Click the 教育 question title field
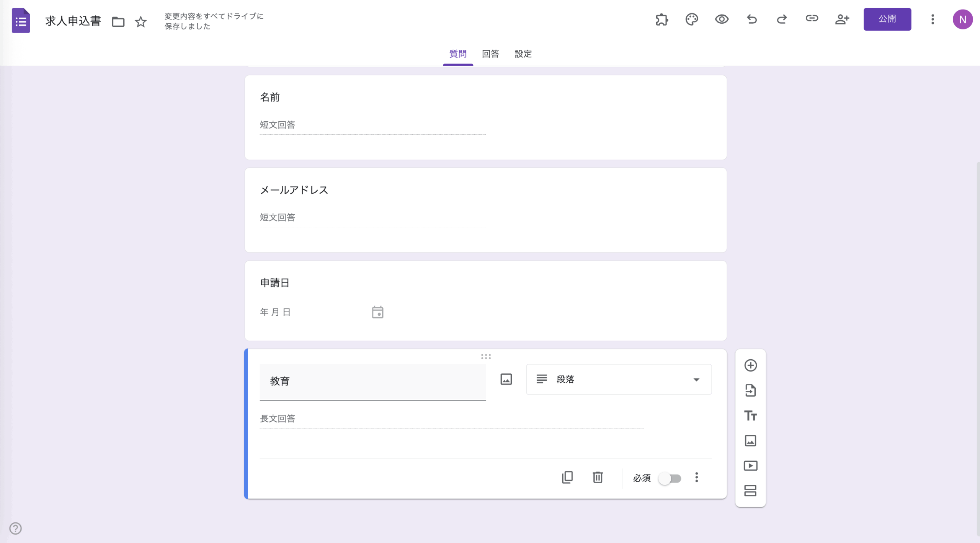Image resolution: width=980 pixels, height=543 pixels. click(x=372, y=381)
